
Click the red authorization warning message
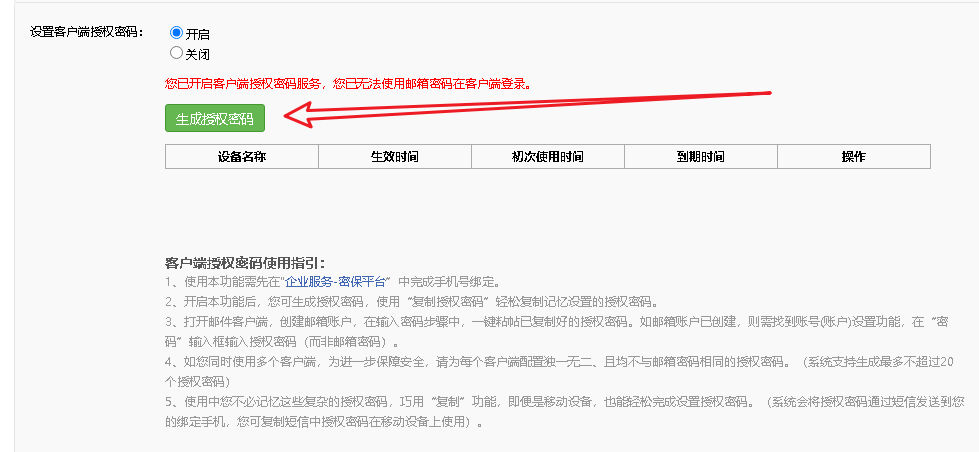(347, 84)
